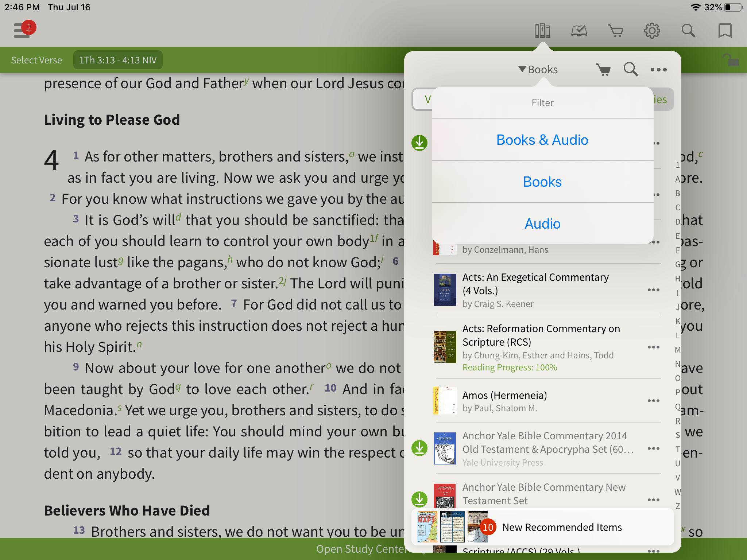The height and width of the screenshot is (560, 747).
Task: Tap search icon inside Books panel
Action: tap(631, 69)
